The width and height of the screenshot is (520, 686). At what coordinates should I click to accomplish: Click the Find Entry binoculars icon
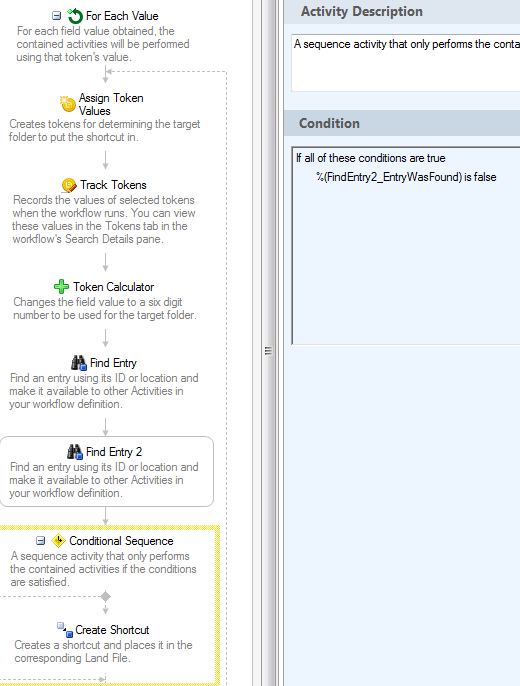[x=79, y=363]
